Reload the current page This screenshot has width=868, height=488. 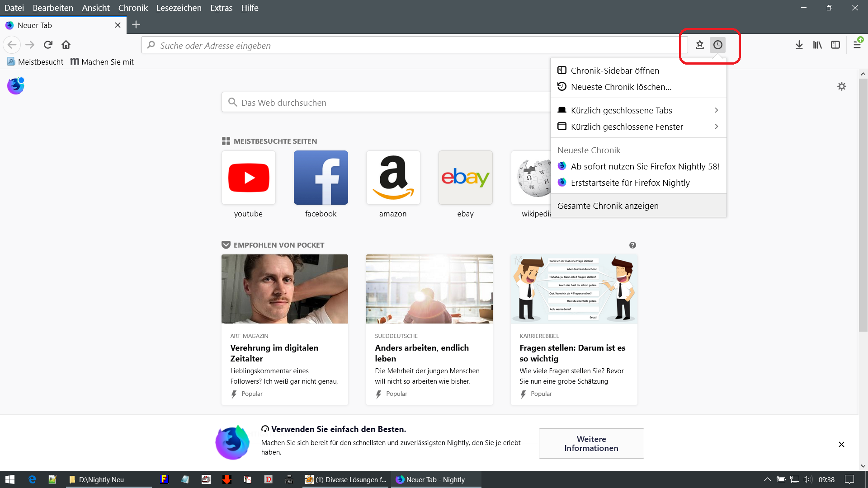click(48, 45)
